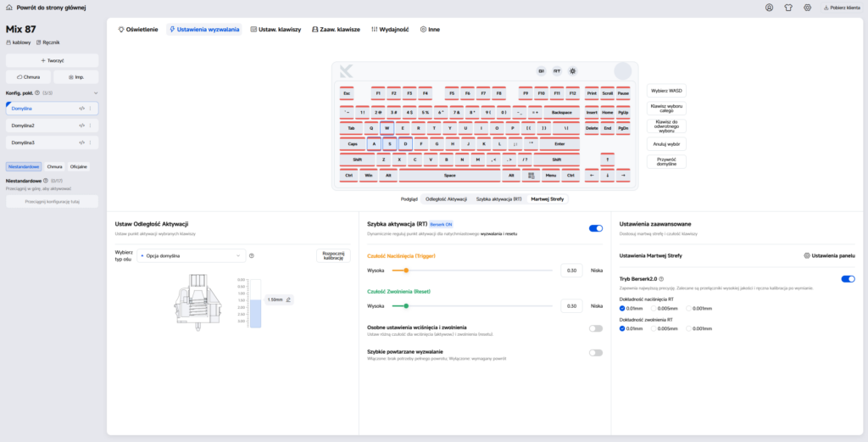Viewport: 868px width, 442px height.
Task: Open the t-shirt theme icon
Action: click(x=788, y=8)
